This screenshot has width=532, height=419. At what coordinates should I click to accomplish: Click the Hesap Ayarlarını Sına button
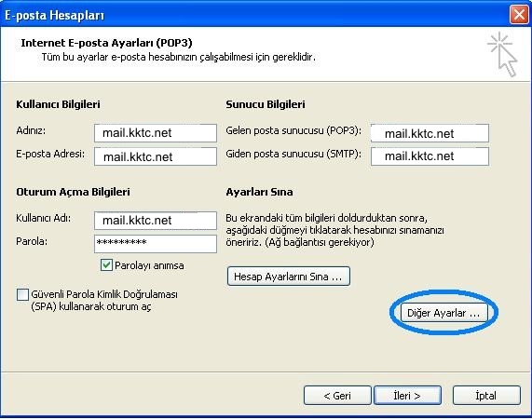(x=289, y=277)
